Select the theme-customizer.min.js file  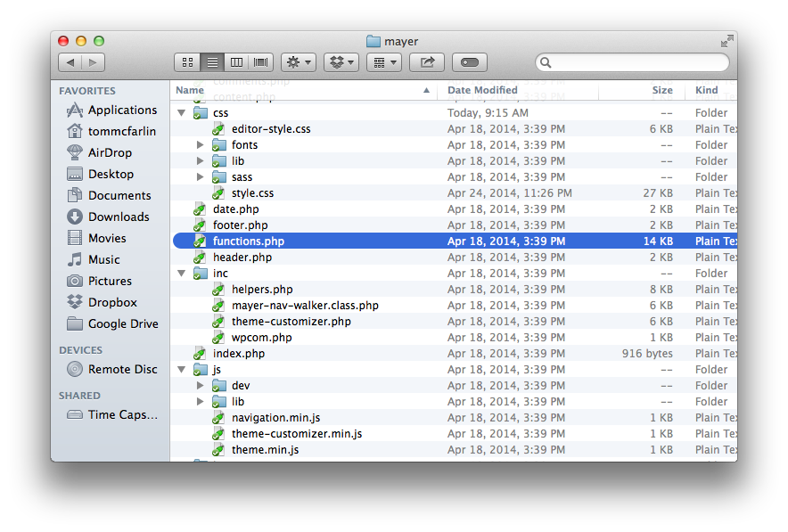[454, 434]
